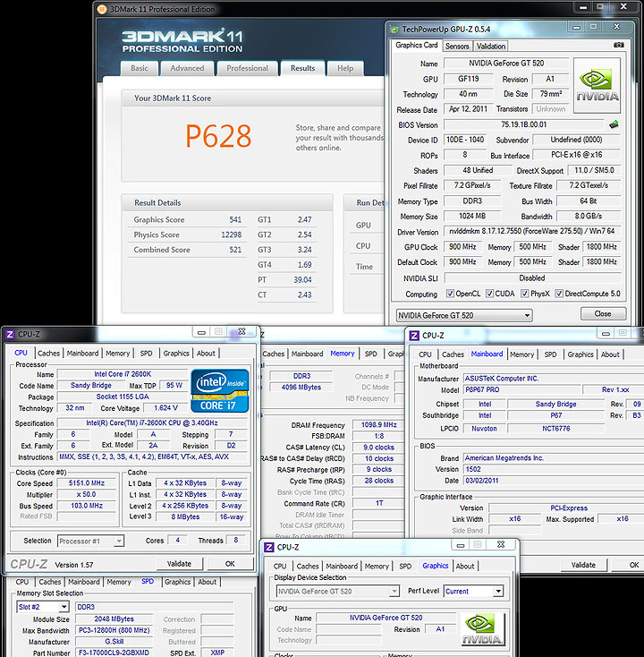Open About tab in CPU-Z CPU window
This screenshot has height=657, width=644.
tap(206, 354)
